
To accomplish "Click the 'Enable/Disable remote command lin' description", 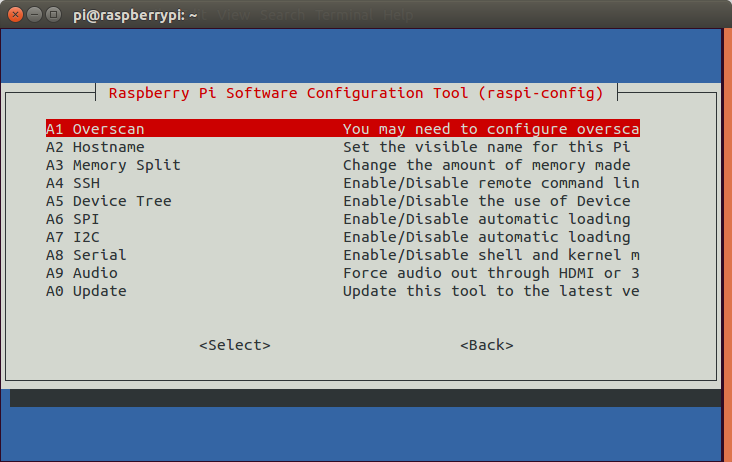I will click(x=491, y=183).
